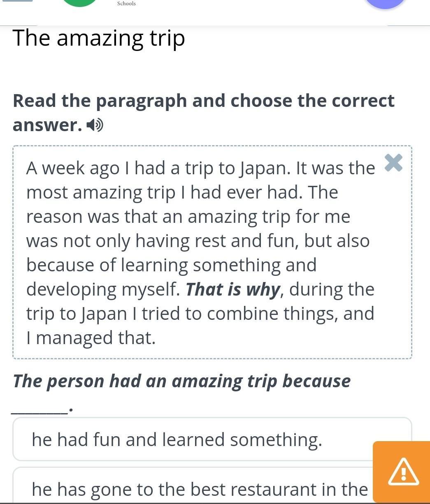Open the purple circular profile avatar
The image size is (430, 504).
[x=385, y=3]
